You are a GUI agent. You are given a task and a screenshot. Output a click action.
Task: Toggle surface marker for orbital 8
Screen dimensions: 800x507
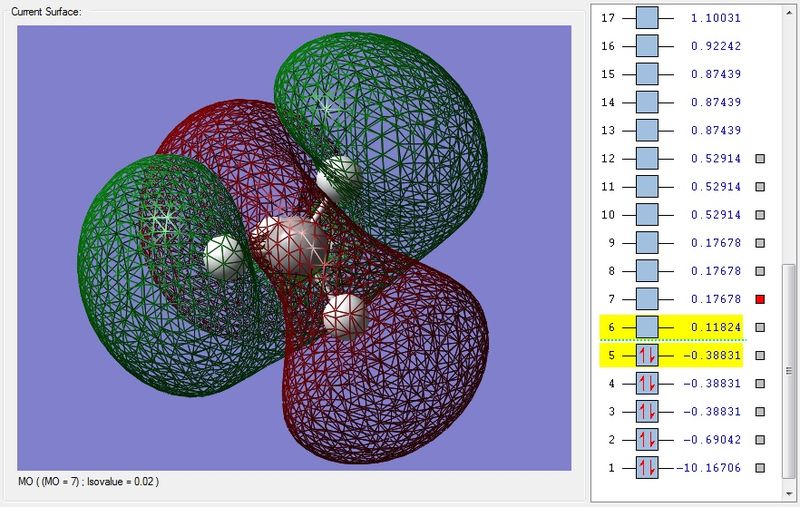pyautogui.click(x=760, y=271)
